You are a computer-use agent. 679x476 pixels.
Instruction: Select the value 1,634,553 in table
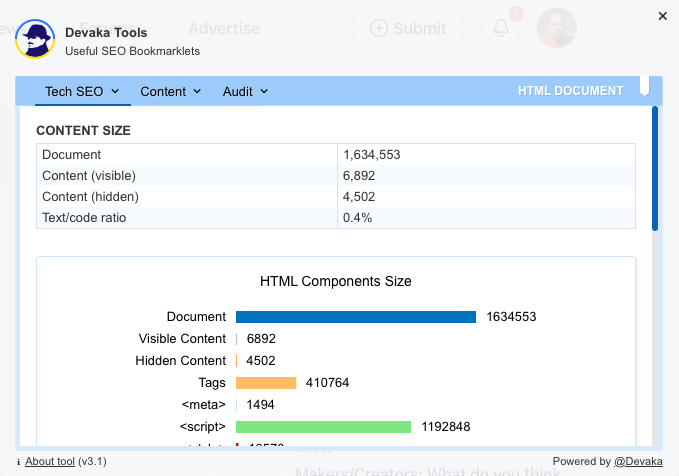pyautogui.click(x=372, y=155)
